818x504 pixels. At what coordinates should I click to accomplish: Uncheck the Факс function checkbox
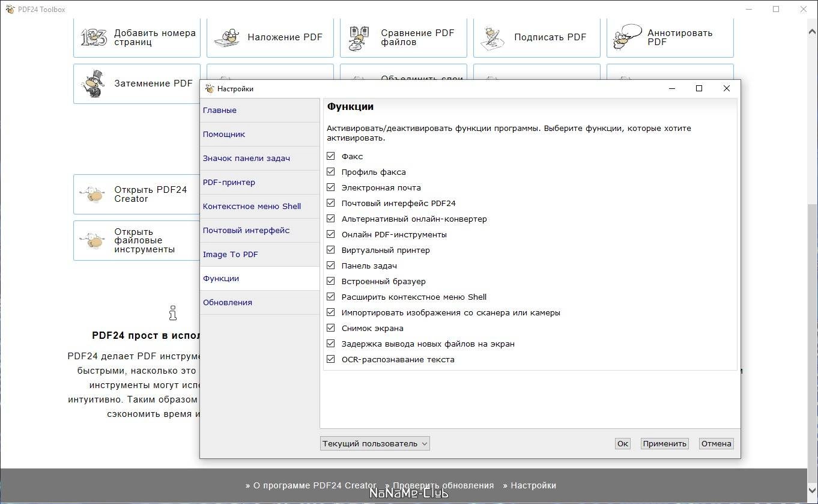point(330,156)
